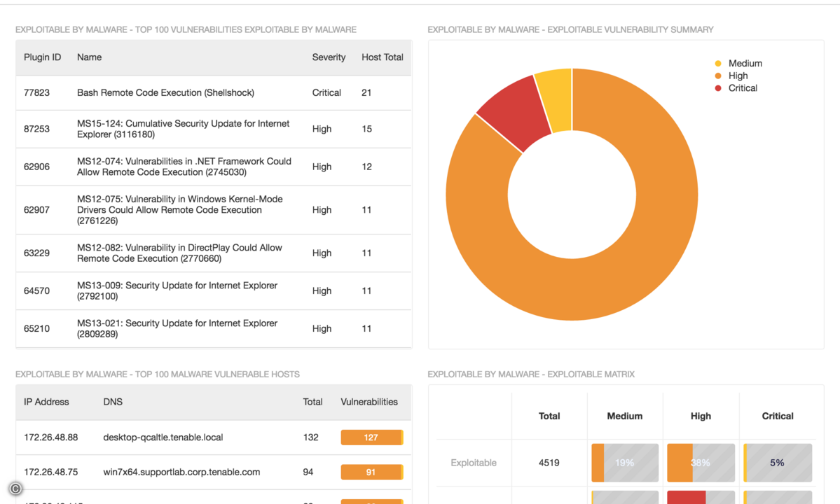Click the Total column header in hosts table
The image size is (840, 504).
click(312, 402)
